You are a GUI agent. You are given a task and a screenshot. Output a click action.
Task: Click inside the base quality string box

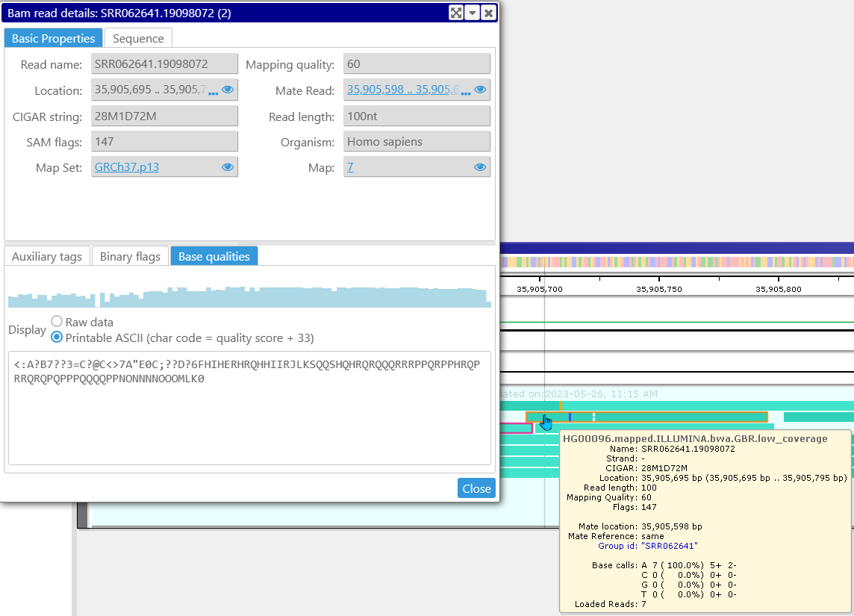tap(249, 408)
